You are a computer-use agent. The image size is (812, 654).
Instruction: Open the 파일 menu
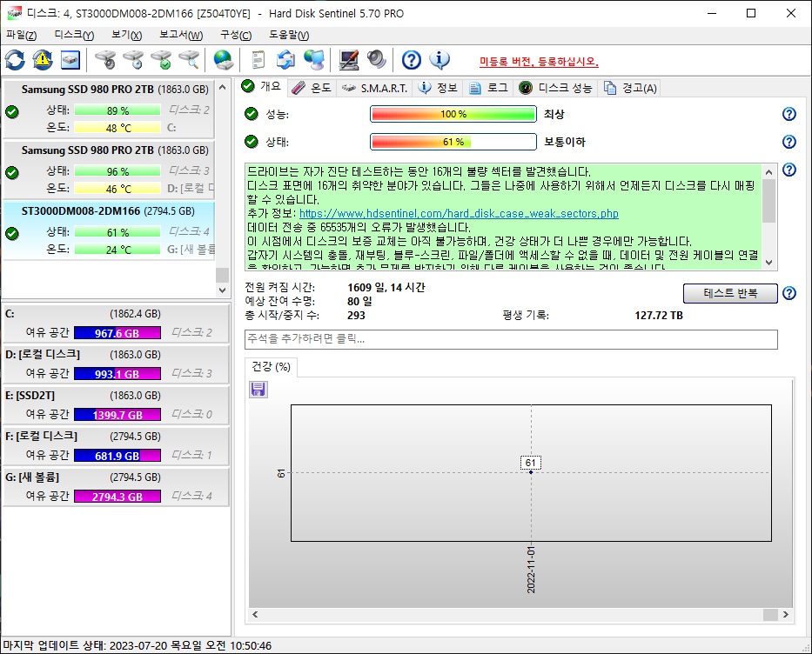coord(21,35)
